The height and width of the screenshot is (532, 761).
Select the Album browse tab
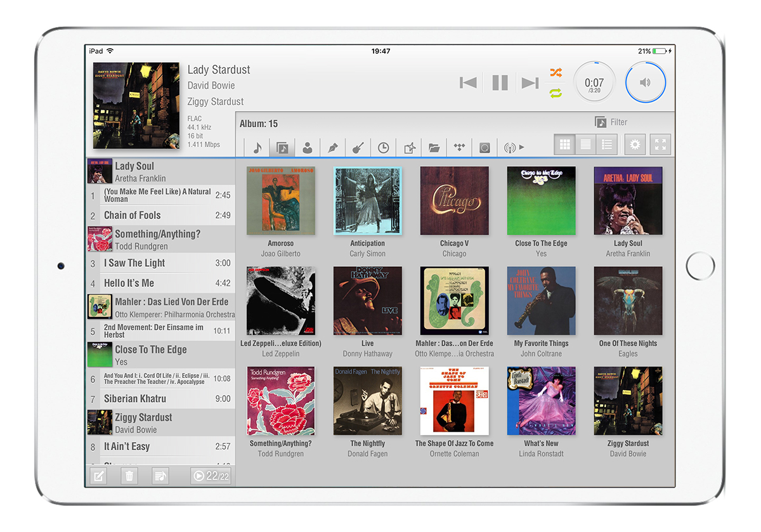tap(282, 148)
